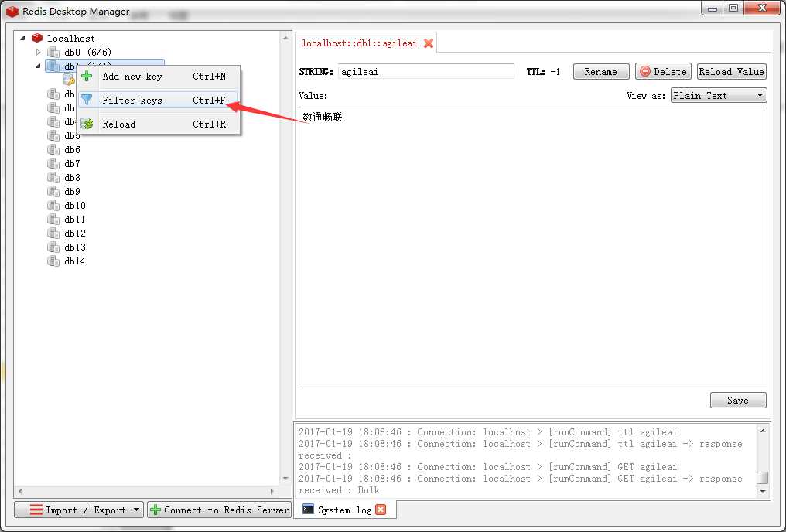
Task: Click the Rename button
Action: 601,72
